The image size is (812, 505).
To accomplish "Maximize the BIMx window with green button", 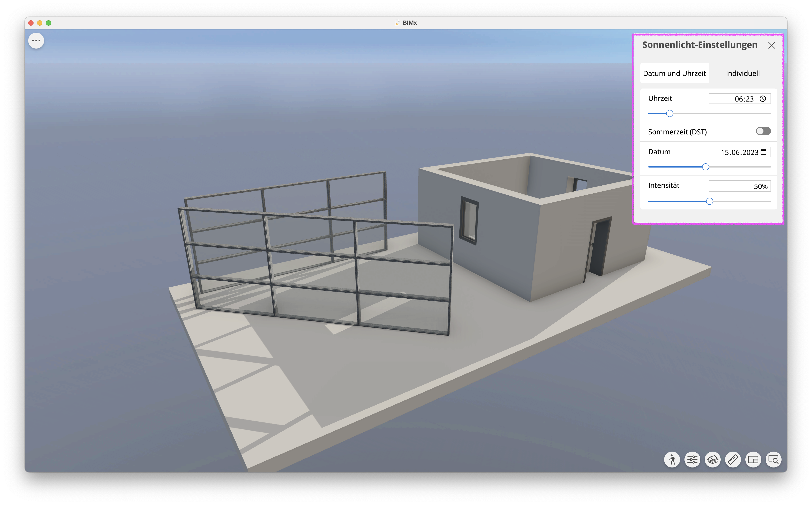I will click(x=48, y=23).
